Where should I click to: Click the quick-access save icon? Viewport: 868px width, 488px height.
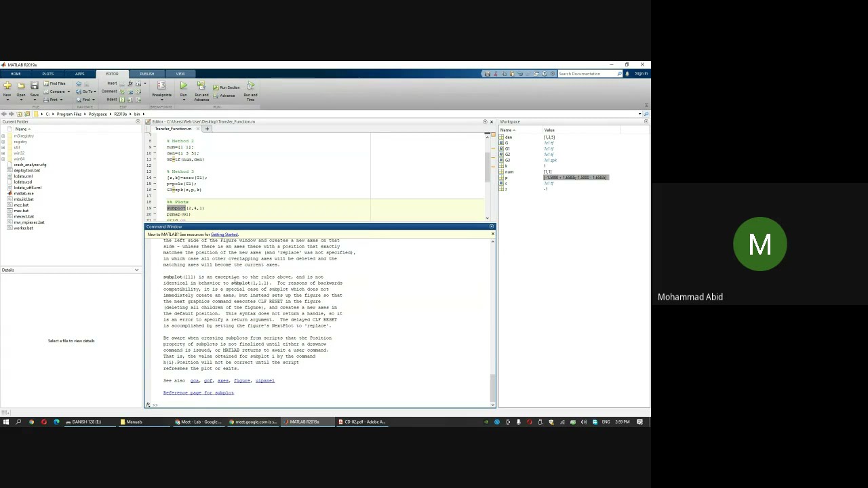(x=487, y=74)
